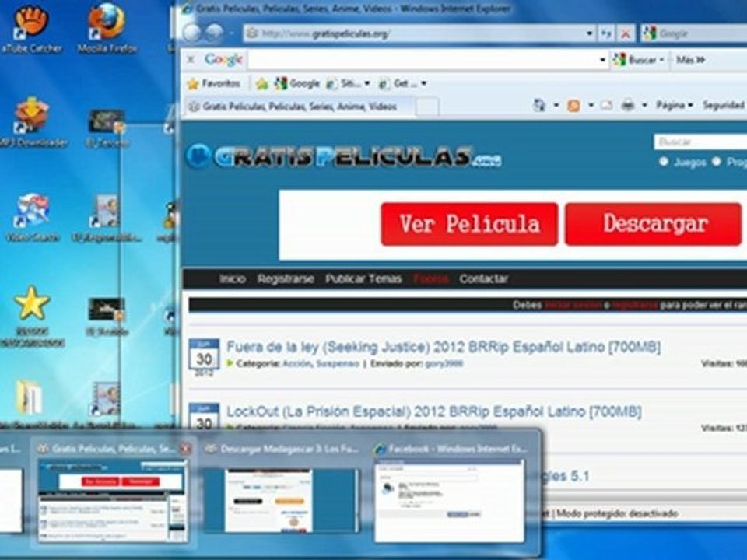Open the Foros navigation item
Screen dimensions: 747x560
click(x=430, y=279)
